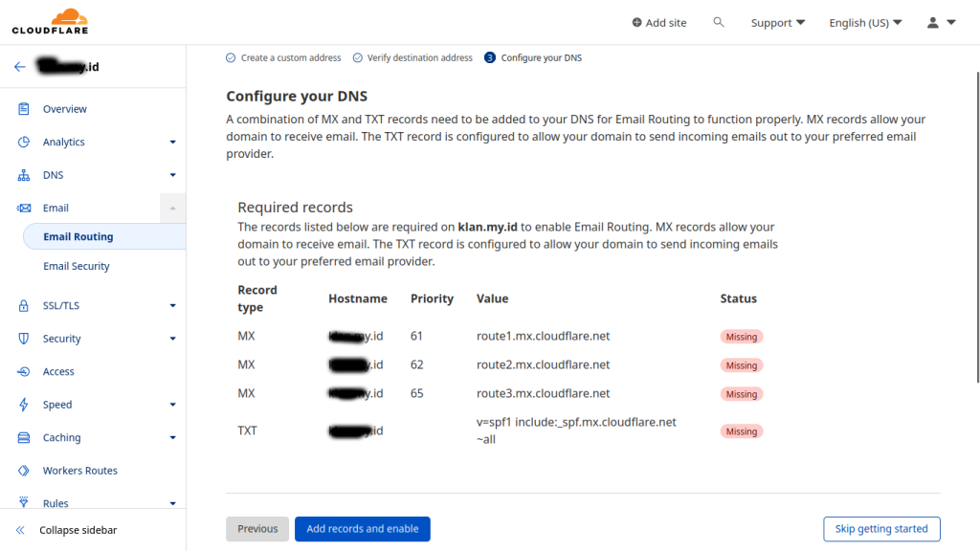This screenshot has width=980, height=551.
Task: Click the Verify destination address step label
Action: tap(420, 57)
